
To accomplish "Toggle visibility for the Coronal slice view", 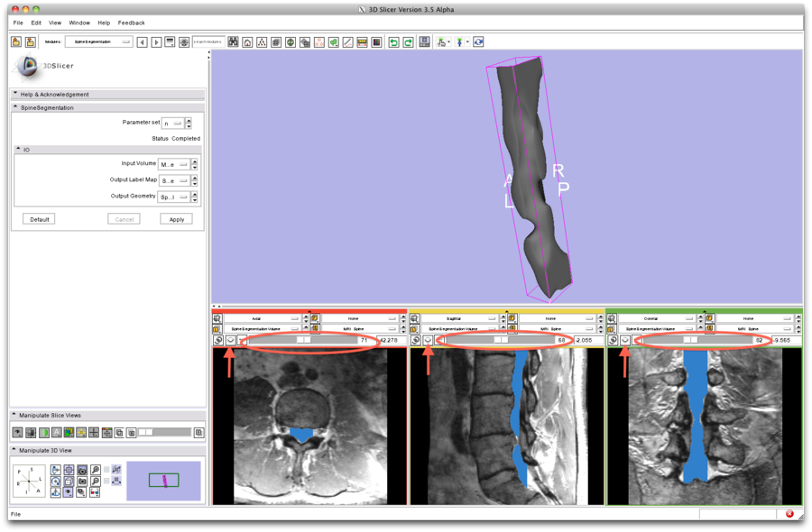I will [623, 340].
